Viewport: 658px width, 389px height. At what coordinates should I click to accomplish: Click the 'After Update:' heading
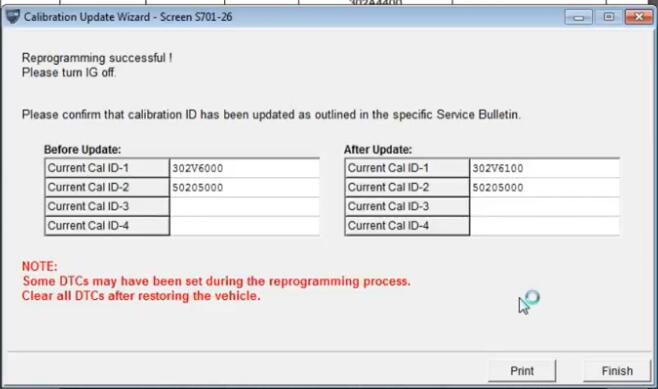click(x=378, y=149)
